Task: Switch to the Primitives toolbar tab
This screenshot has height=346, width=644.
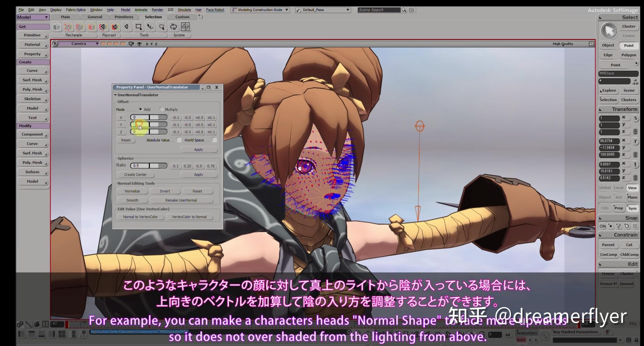Action: (x=124, y=17)
